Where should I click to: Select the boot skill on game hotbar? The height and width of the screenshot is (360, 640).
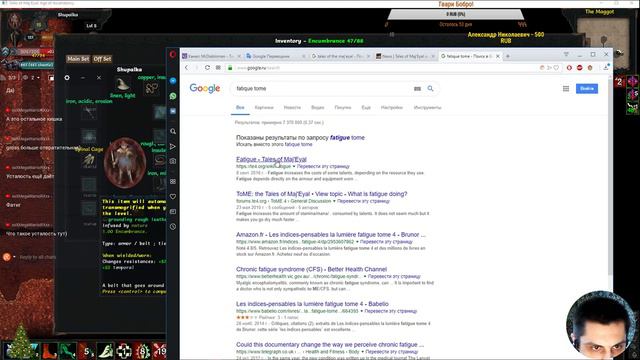click(50, 351)
